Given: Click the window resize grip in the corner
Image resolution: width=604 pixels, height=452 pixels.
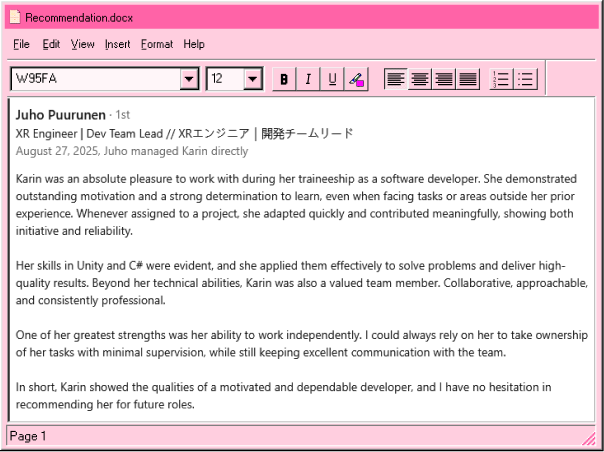Looking at the screenshot, I should pos(588,438).
